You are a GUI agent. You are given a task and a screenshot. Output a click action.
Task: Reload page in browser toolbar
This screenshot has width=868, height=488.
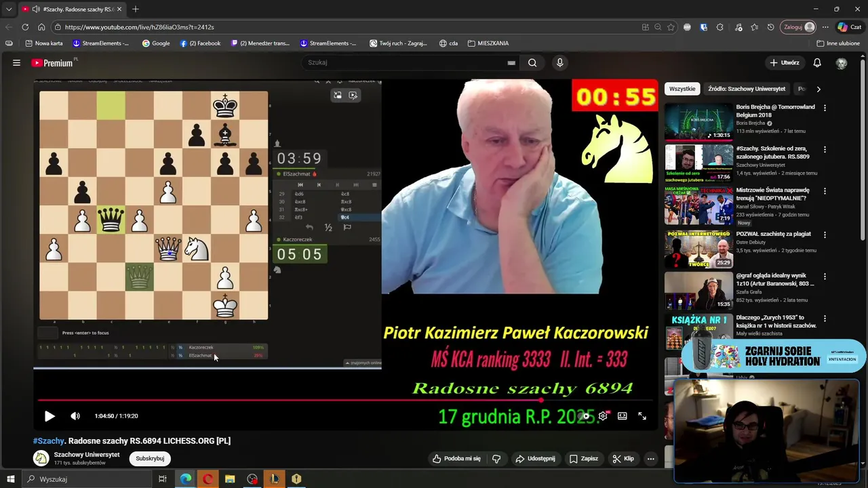click(25, 27)
